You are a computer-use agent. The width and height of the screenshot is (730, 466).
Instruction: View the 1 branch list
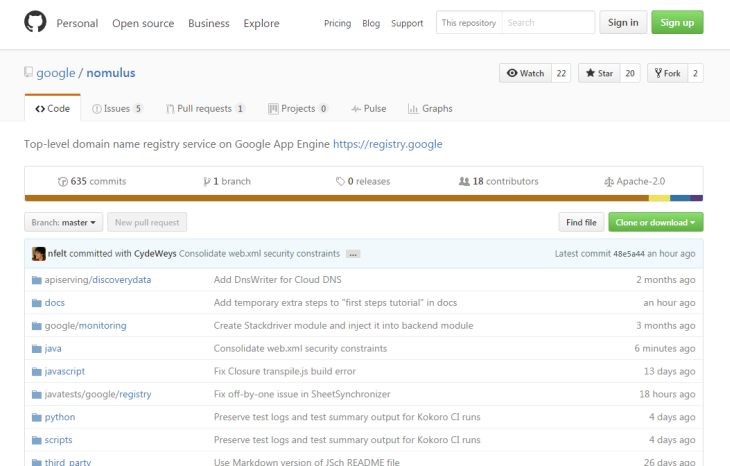227,181
